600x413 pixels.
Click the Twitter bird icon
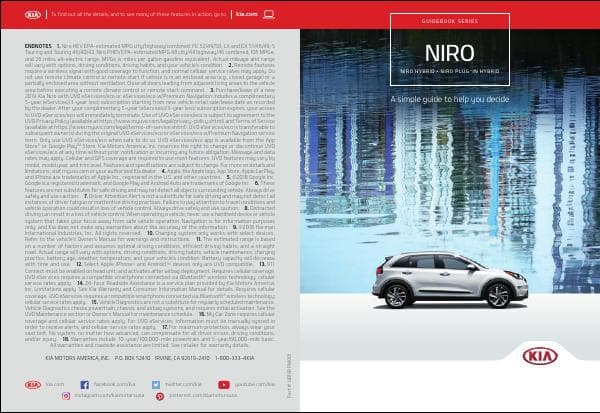[x=156, y=385]
